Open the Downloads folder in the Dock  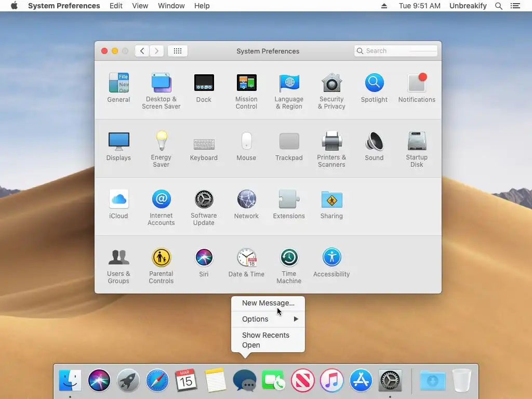[433, 380]
